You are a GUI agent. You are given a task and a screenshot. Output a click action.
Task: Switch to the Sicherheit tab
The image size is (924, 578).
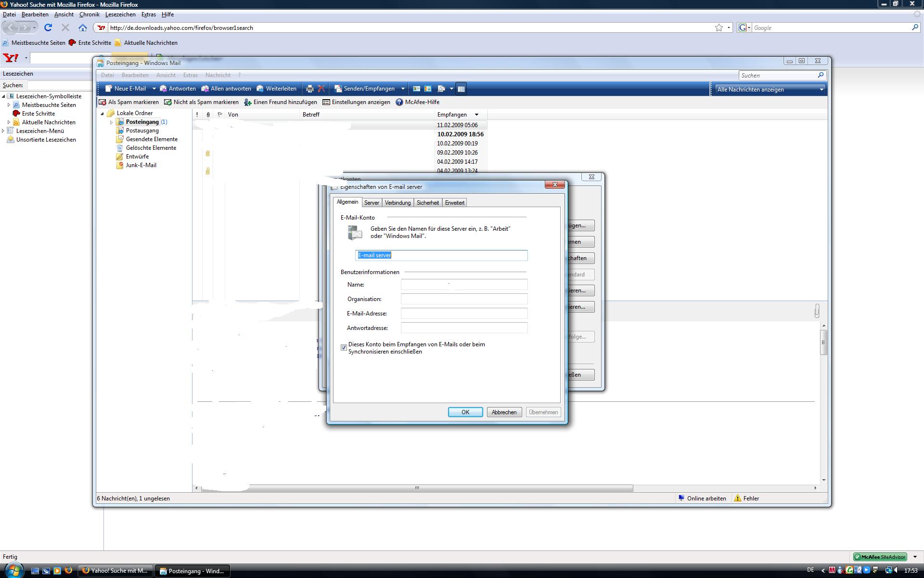pyautogui.click(x=428, y=203)
